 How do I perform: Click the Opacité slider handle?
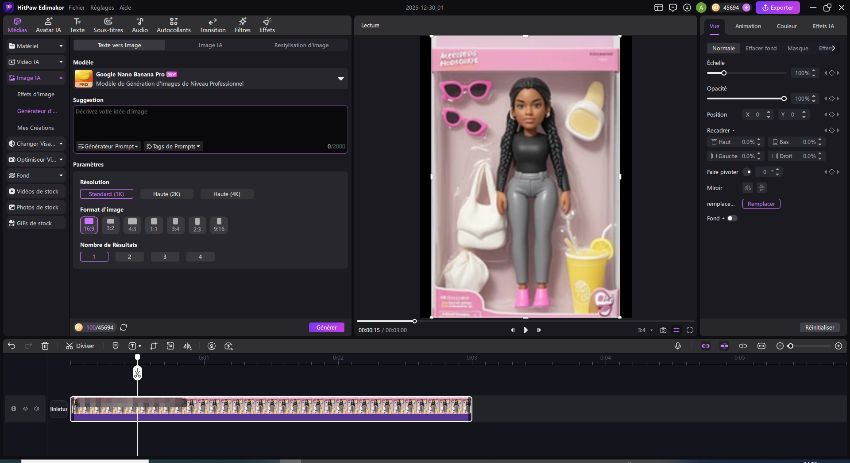click(785, 99)
